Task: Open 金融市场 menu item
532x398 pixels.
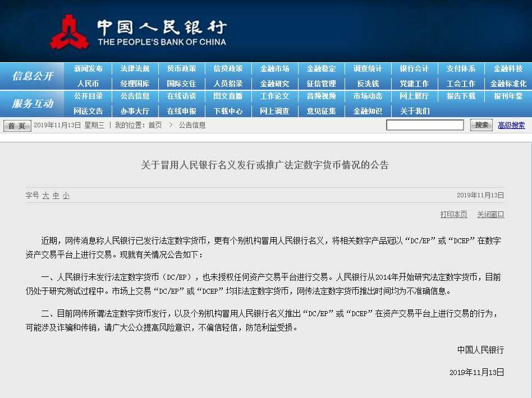Action: (x=274, y=68)
